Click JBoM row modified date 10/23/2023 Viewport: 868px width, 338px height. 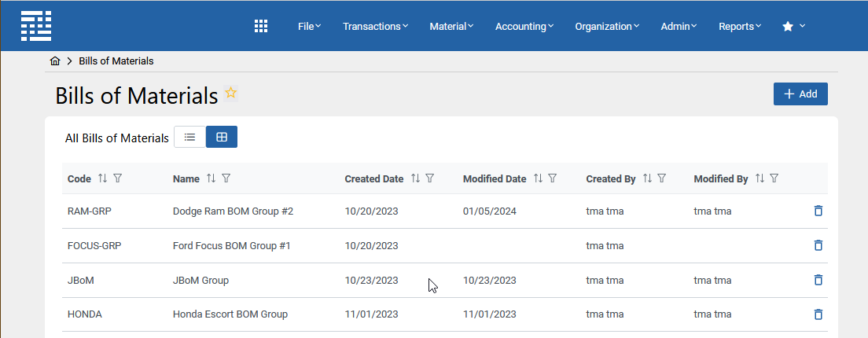(x=489, y=281)
